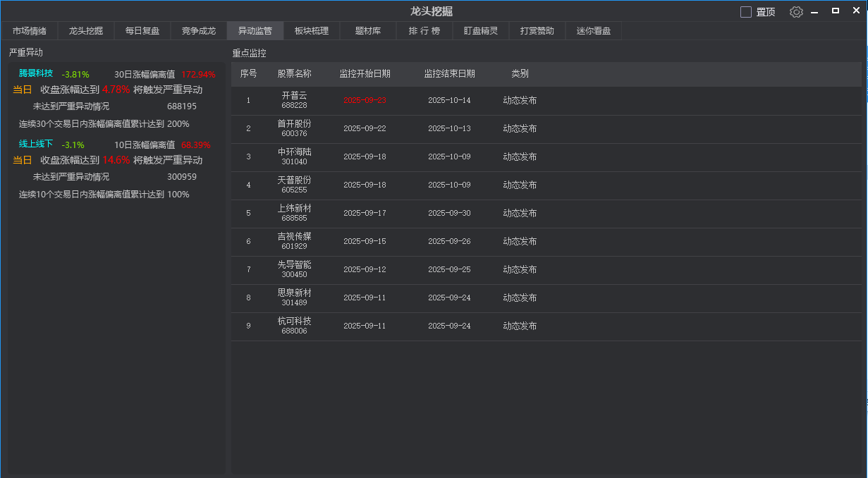Open the settings gear in the title bar

click(x=796, y=12)
